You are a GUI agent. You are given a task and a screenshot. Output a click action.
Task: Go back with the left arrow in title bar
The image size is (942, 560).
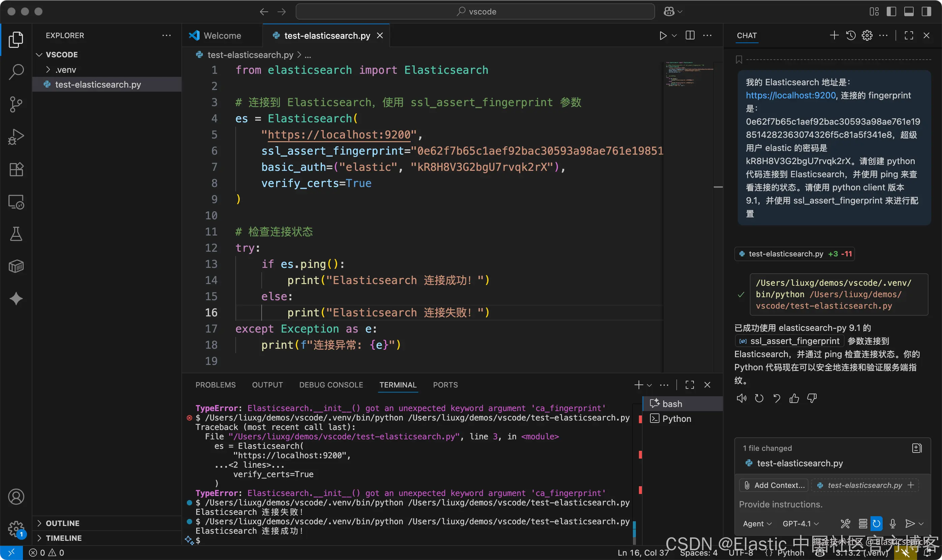coord(264,12)
